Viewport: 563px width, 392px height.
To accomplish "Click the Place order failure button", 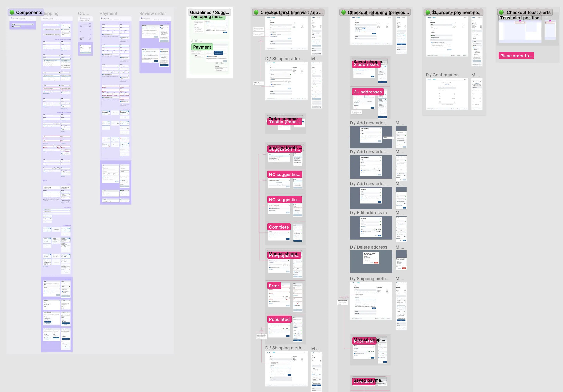I will click(516, 56).
